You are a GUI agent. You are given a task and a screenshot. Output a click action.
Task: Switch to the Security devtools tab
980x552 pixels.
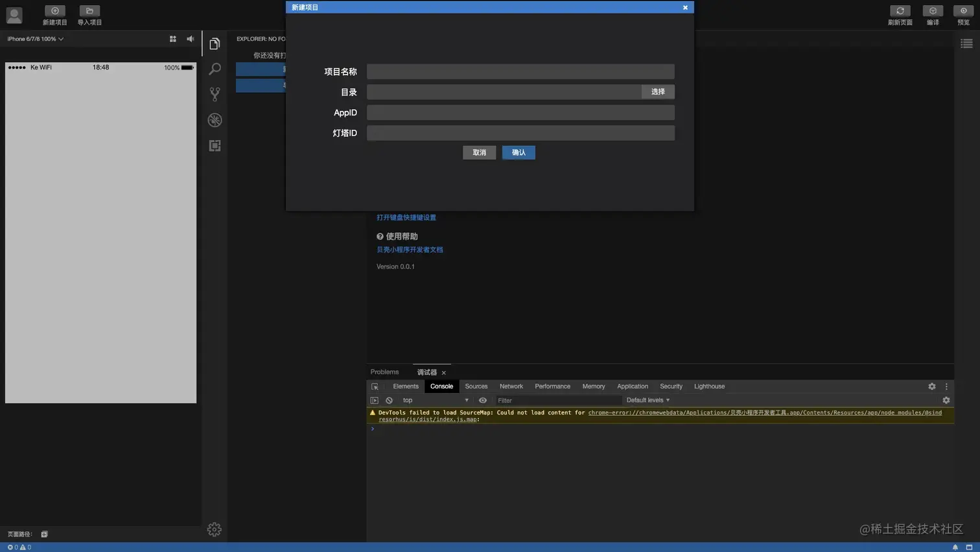pos(671,387)
